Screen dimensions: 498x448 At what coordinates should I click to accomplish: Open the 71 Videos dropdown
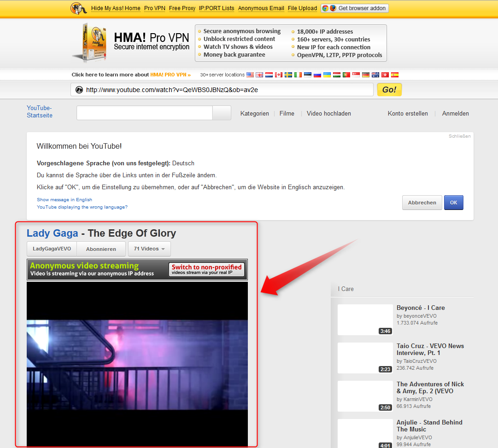149,249
